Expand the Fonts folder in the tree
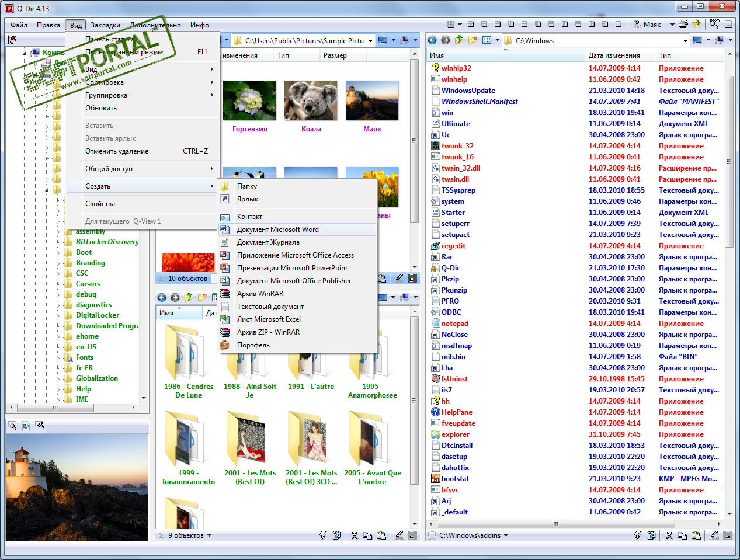Image resolution: width=740 pixels, height=560 pixels. click(58, 357)
